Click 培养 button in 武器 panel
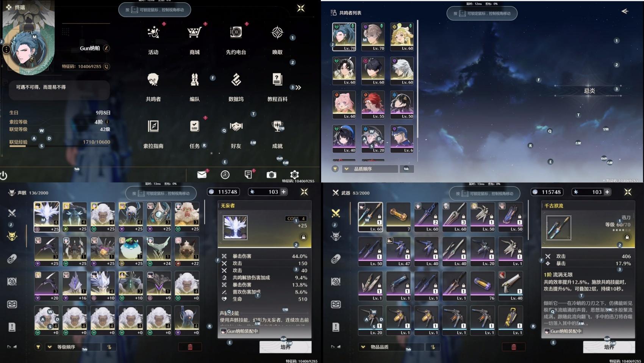Viewport: 644px width, 363px height. [x=609, y=347]
